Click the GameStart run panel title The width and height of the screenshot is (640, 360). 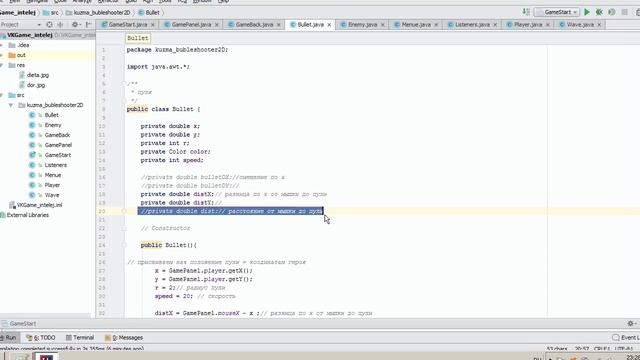tap(19, 324)
